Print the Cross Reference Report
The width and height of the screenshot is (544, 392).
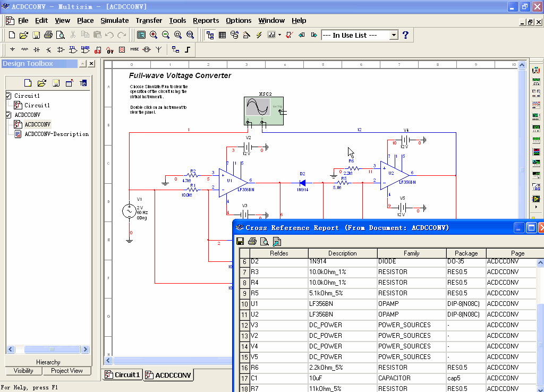252,242
